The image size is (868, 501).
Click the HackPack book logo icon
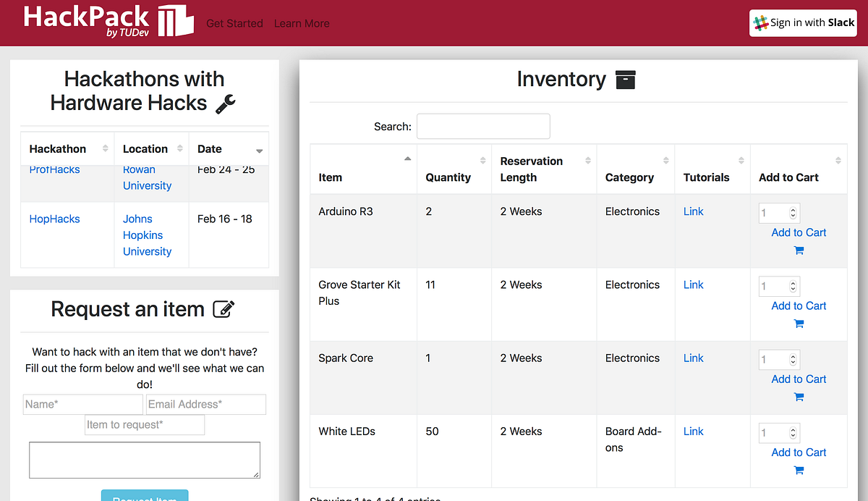(x=175, y=21)
